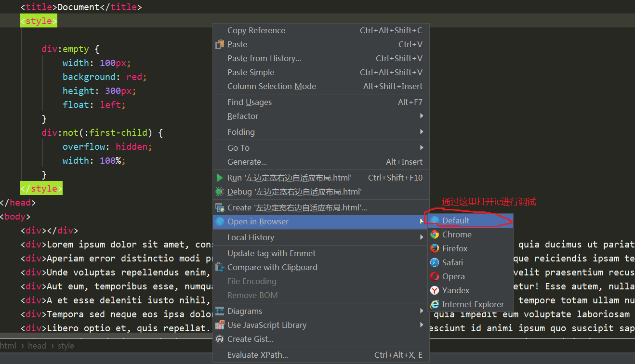The height and width of the screenshot is (364, 635).
Task: Select Compare with Clipboard entry
Action: coord(321,267)
